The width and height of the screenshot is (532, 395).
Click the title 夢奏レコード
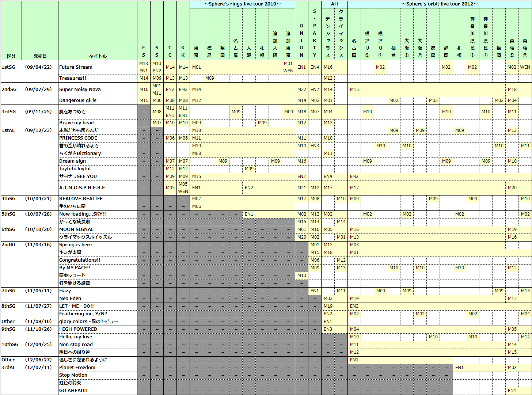(x=72, y=276)
